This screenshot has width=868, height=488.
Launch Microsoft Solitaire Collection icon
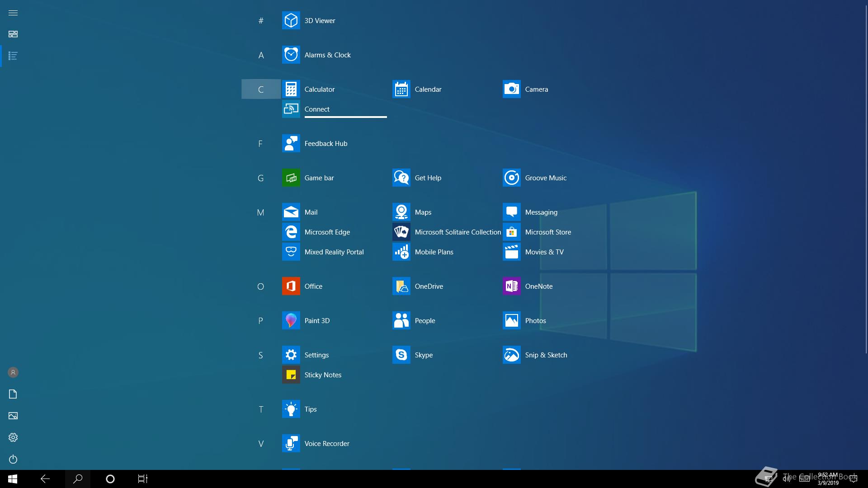(x=401, y=232)
